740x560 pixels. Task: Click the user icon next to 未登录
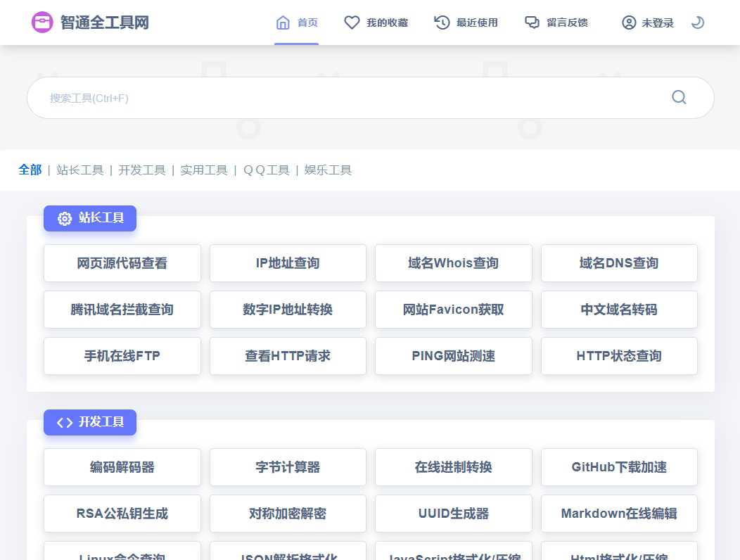click(629, 22)
